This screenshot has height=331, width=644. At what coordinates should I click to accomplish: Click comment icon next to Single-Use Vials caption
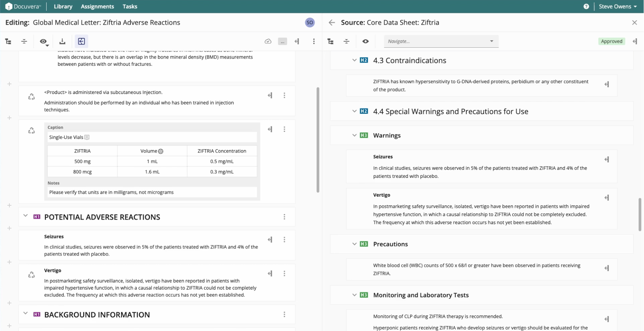point(87,137)
